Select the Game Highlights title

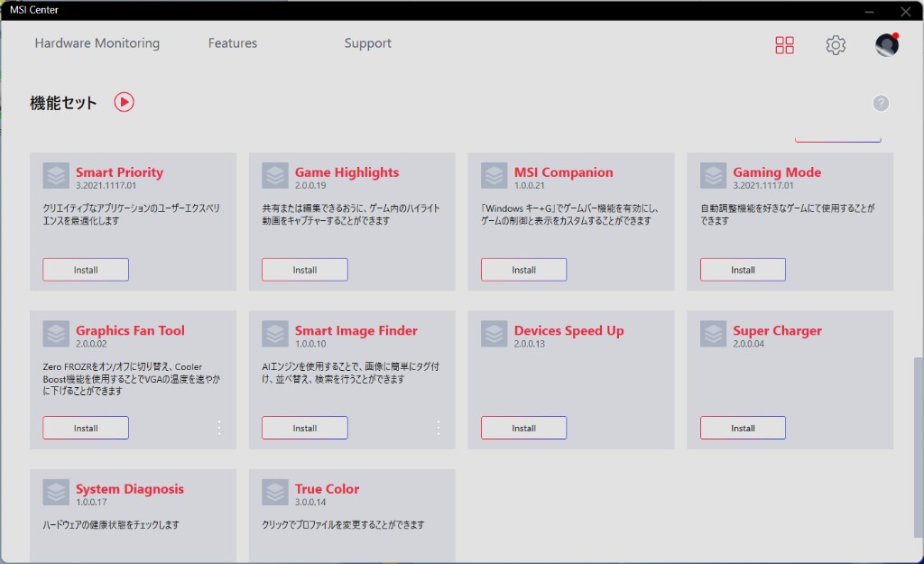coord(346,172)
